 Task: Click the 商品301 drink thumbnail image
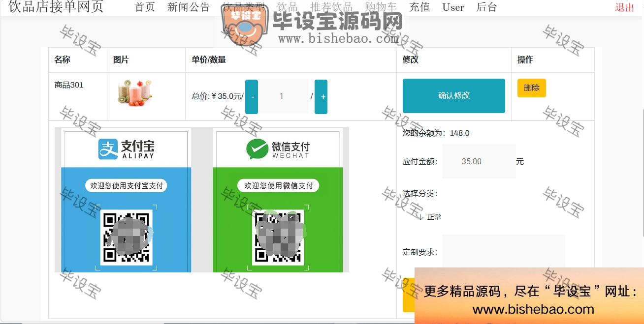tap(134, 92)
